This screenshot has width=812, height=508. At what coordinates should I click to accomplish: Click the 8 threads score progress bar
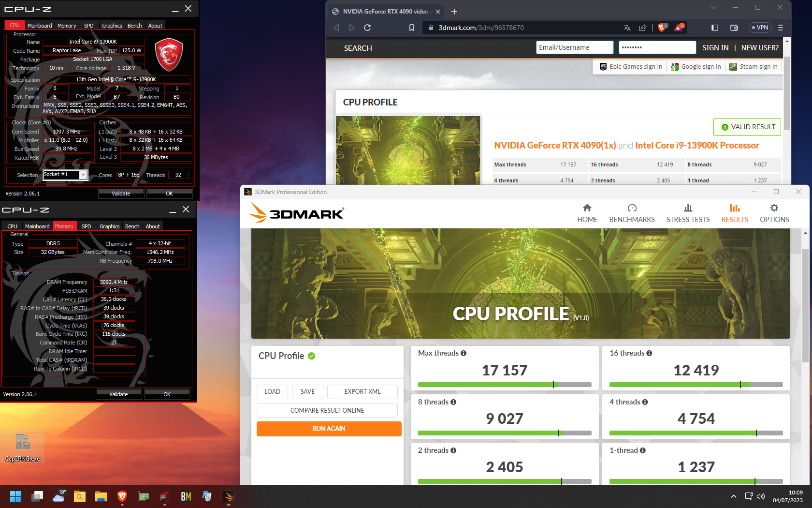(x=505, y=433)
